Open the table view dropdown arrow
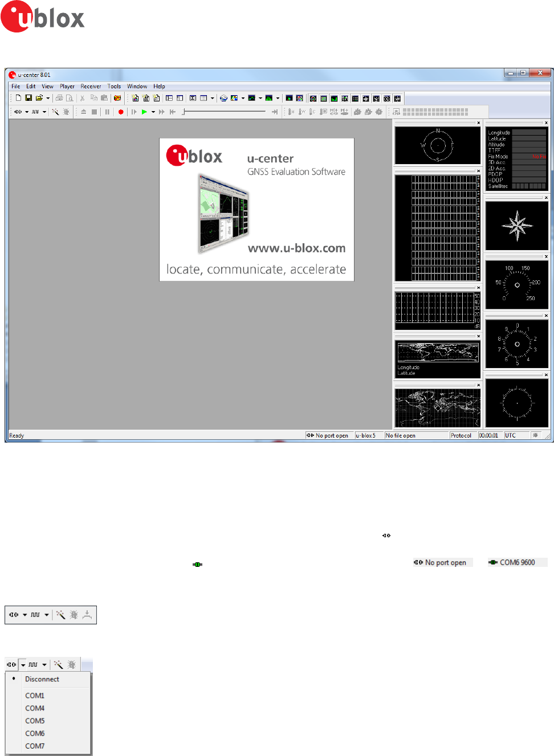Viewport: 554px width, 756px height. [212, 98]
